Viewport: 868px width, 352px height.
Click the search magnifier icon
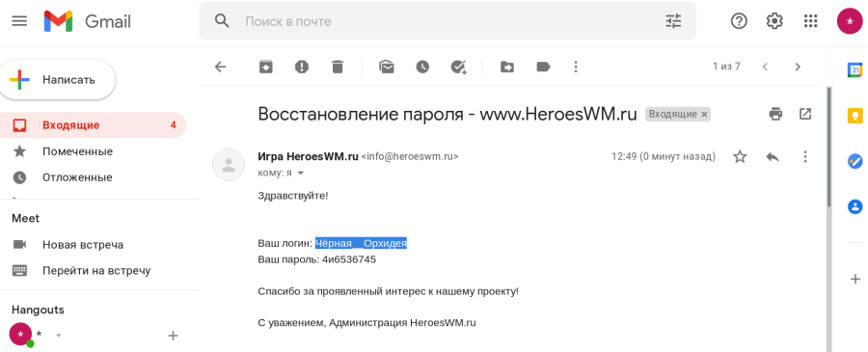[222, 21]
